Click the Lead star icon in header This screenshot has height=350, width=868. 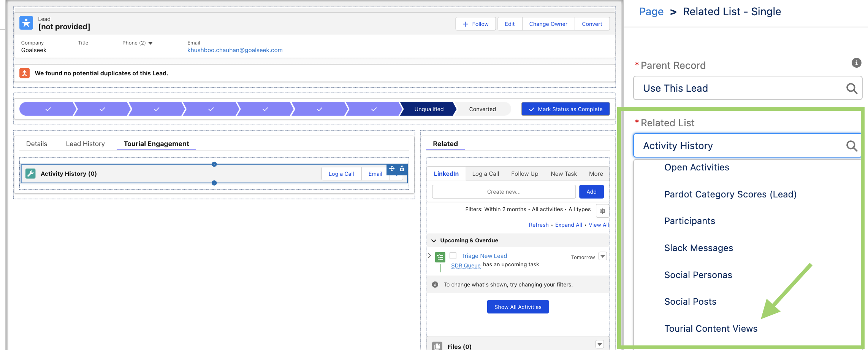pos(26,23)
